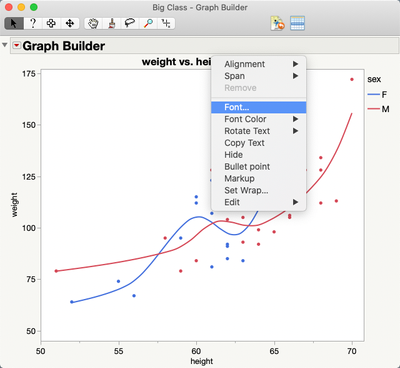Image resolution: width=400 pixels, height=368 pixels.
Task: Click the crosshairs tool in toolbar
Action: (166, 24)
